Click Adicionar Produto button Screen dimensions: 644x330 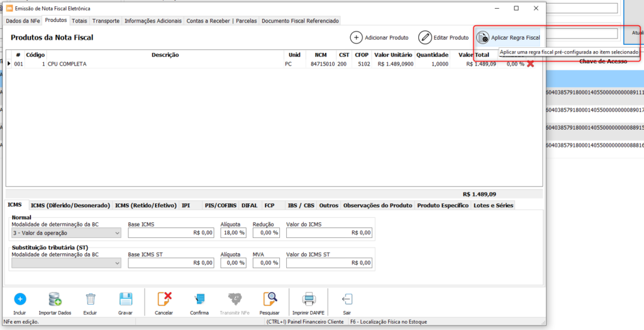click(379, 38)
